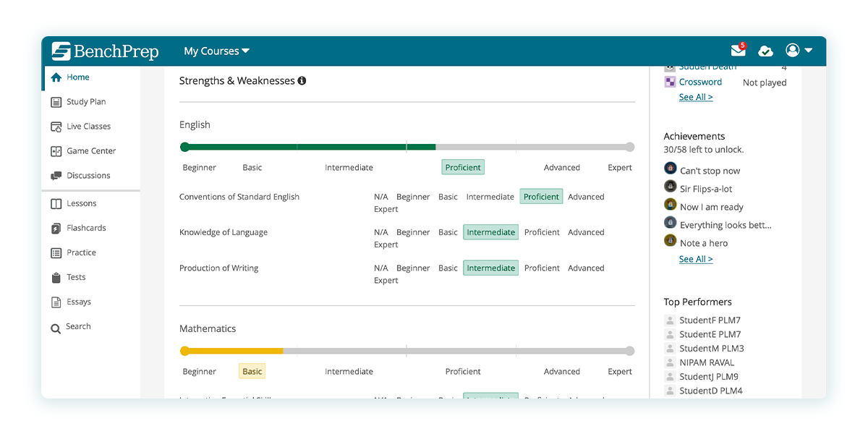Click the Crossword game icon
This screenshot has width=868, height=434.
coord(670,82)
